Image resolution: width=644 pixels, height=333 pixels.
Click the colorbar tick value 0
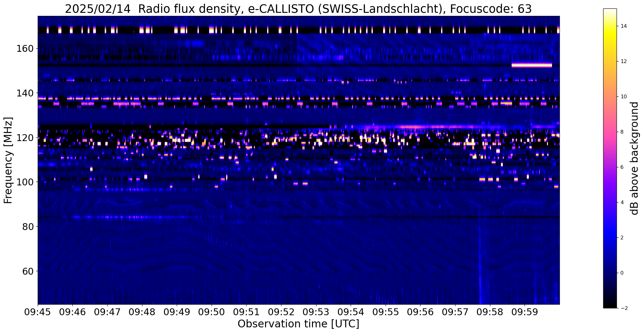622,273
